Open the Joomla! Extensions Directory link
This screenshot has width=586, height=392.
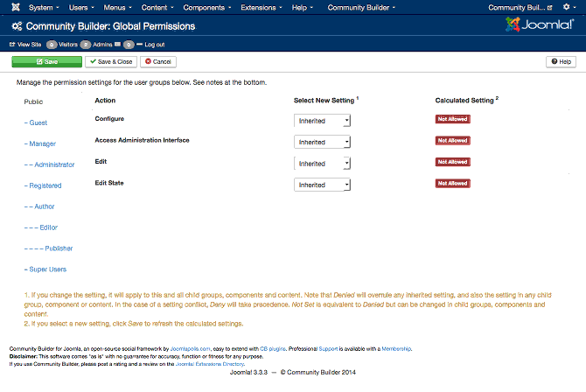coord(210,364)
